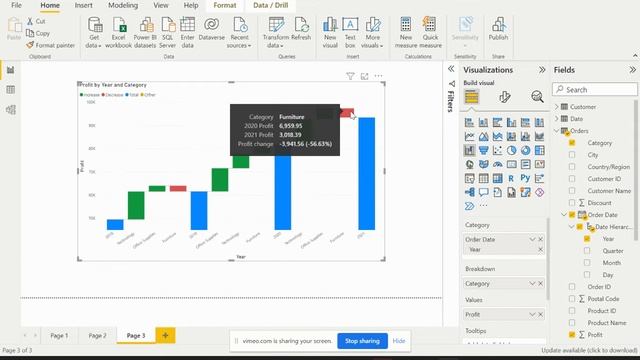Choose the Donut chart visual

525,150
